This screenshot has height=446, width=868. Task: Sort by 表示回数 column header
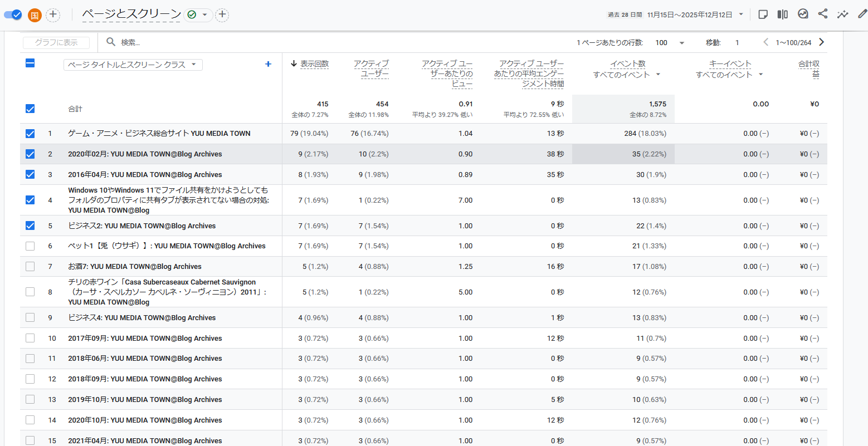coord(314,64)
